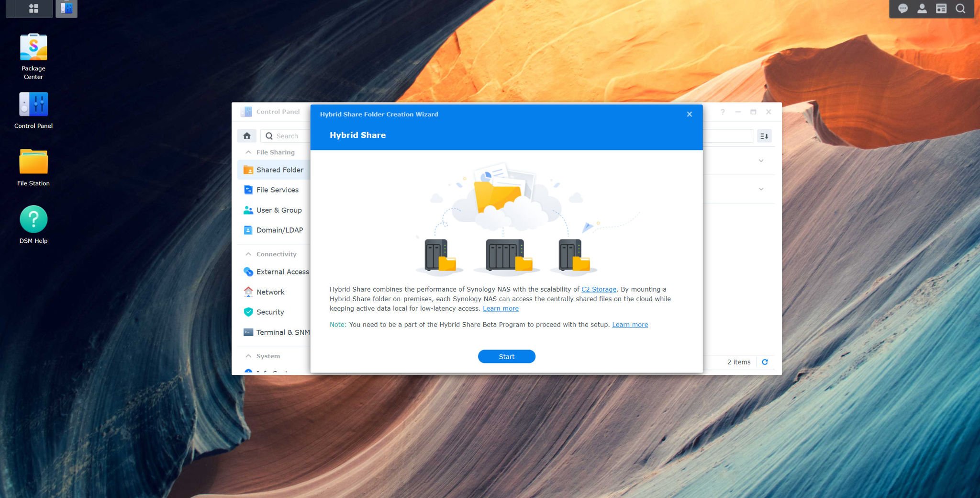Select Terminal & SNMP in sidebar

pos(274,332)
